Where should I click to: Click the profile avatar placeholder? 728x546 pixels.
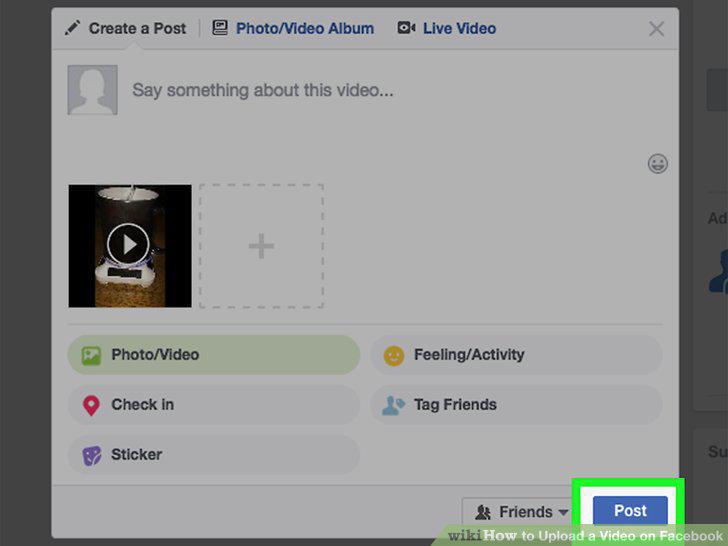pyautogui.click(x=92, y=90)
